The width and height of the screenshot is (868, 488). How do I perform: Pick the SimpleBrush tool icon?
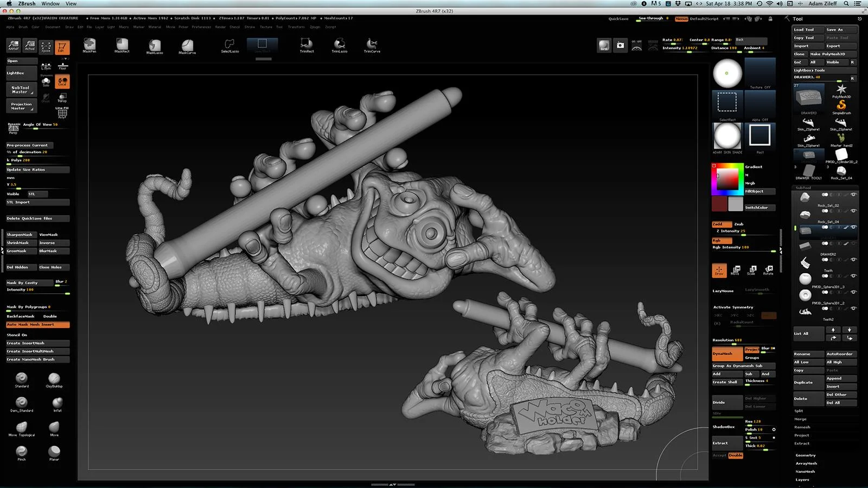point(841,106)
